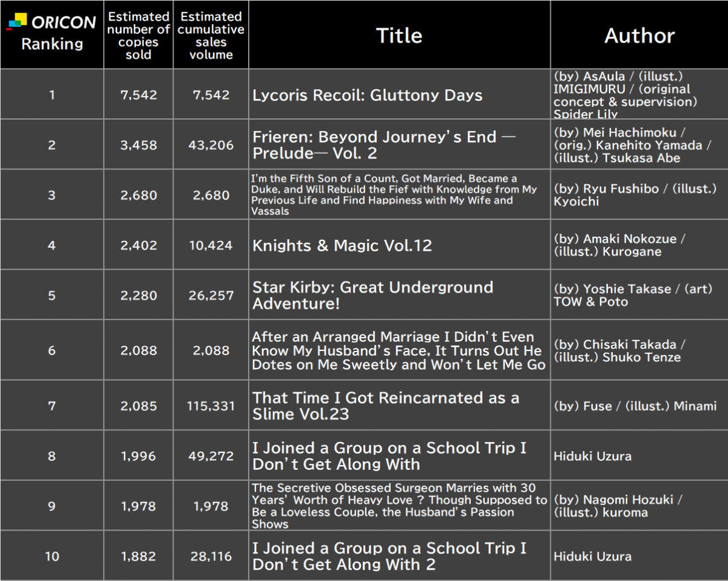Screen dimensions: 728x581
Task: Select the 'Fifth Son of a Count' title
Action: click(x=394, y=195)
